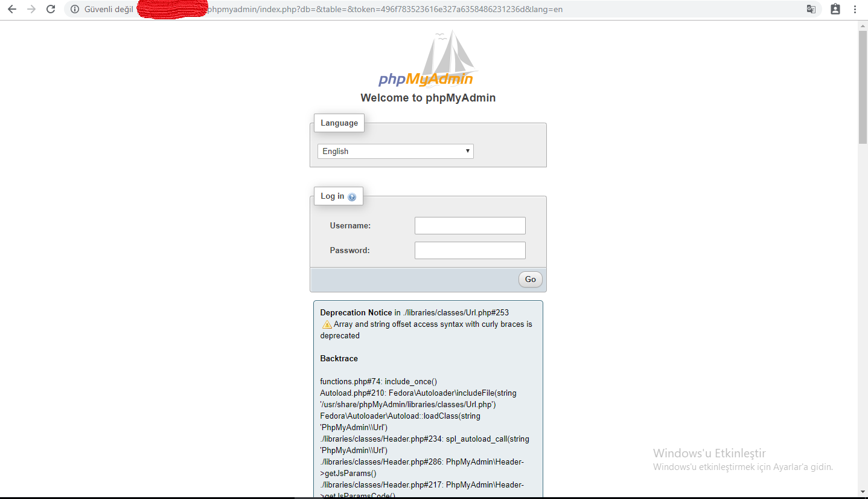Open the English language dropdown
This screenshot has height=499, width=868.
[395, 151]
